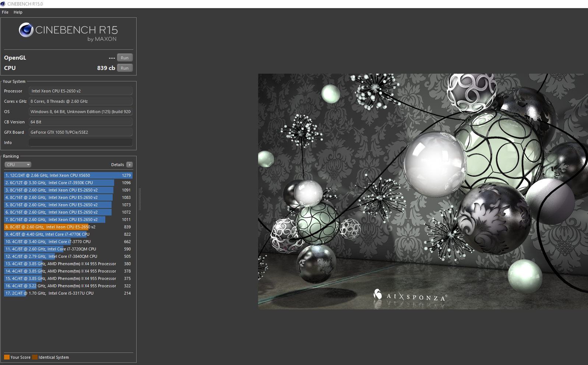Select the Core i5-3317U ranking row
The height and width of the screenshot is (365, 588).
(x=68, y=293)
